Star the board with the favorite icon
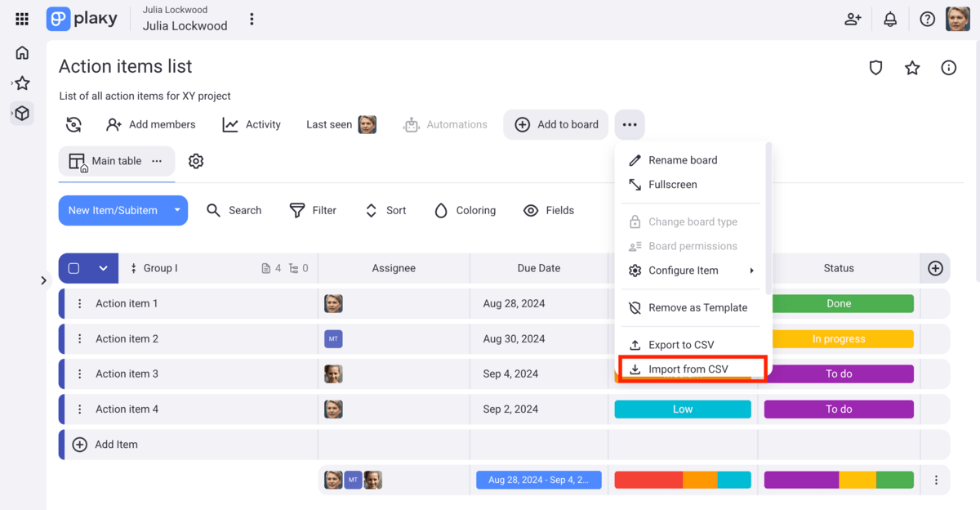The height and width of the screenshot is (510, 980). (x=912, y=68)
